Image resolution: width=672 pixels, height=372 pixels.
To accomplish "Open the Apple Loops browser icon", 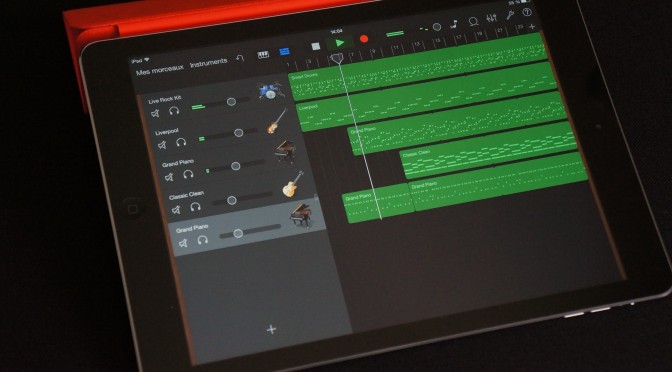I will (x=473, y=21).
